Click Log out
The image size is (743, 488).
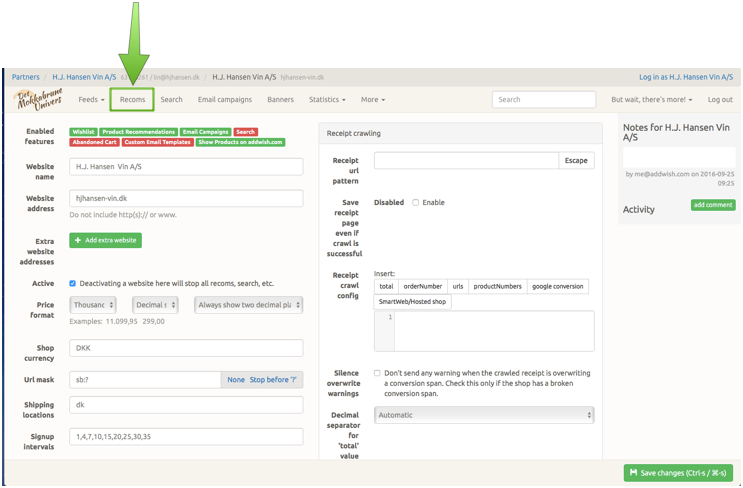(x=720, y=99)
